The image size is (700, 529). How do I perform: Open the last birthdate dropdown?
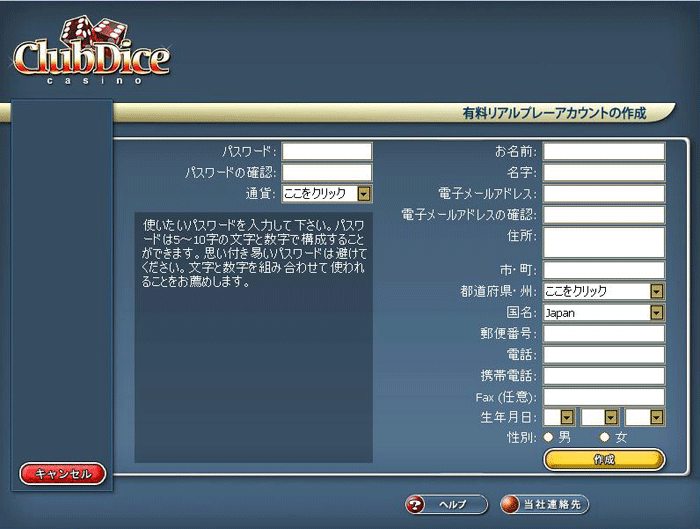click(x=645, y=417)
